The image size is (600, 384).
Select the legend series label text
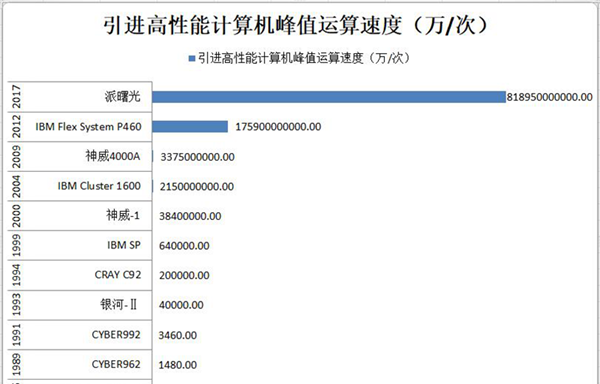point(304,58)
